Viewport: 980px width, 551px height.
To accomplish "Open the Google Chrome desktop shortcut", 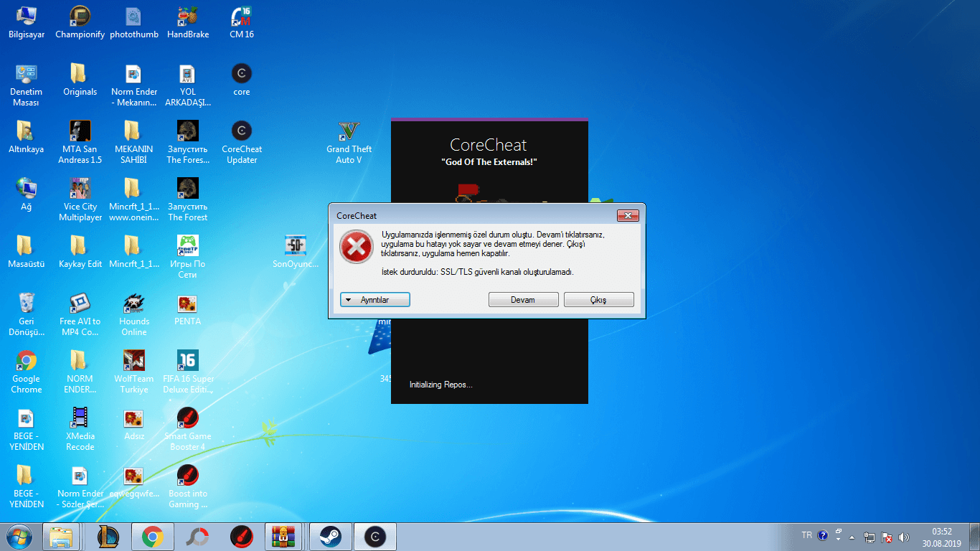I will click(27, 372).
